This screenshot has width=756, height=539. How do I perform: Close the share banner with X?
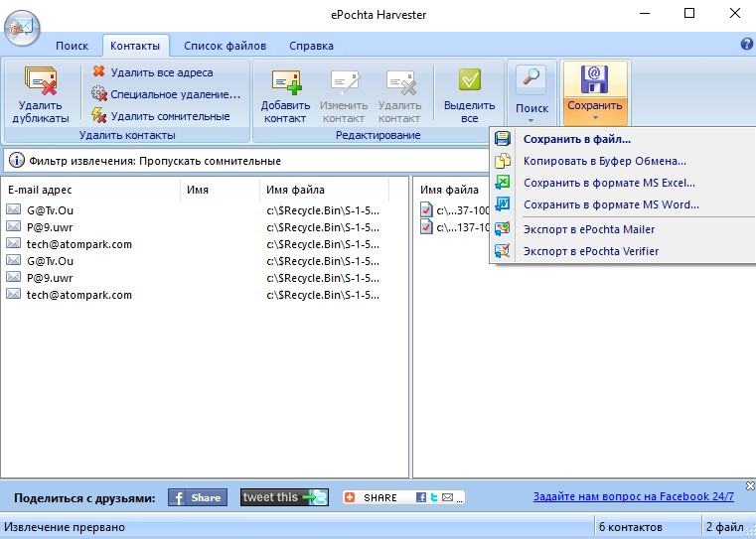750,485
